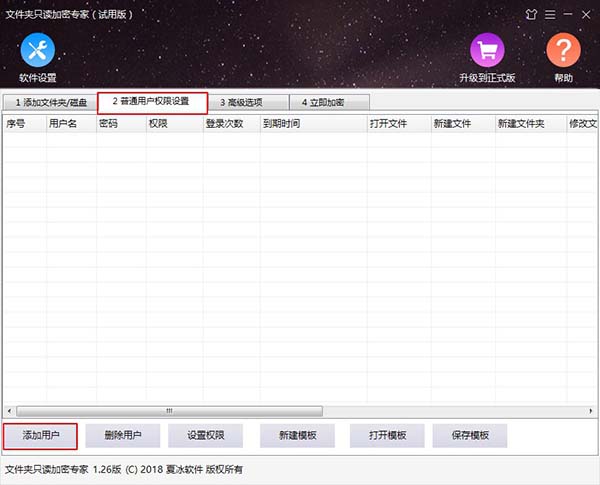This screenshot has height=485, width=600.
Task: Click the 新建模板 button
Action: [297, 436]
